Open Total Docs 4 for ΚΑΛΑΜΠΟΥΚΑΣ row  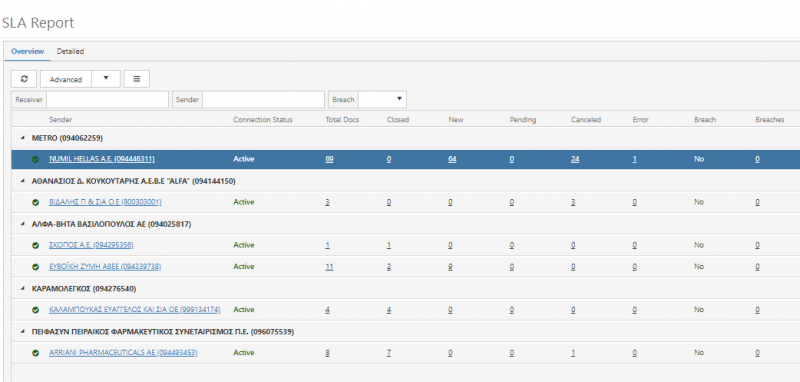(x=328, y=310)
